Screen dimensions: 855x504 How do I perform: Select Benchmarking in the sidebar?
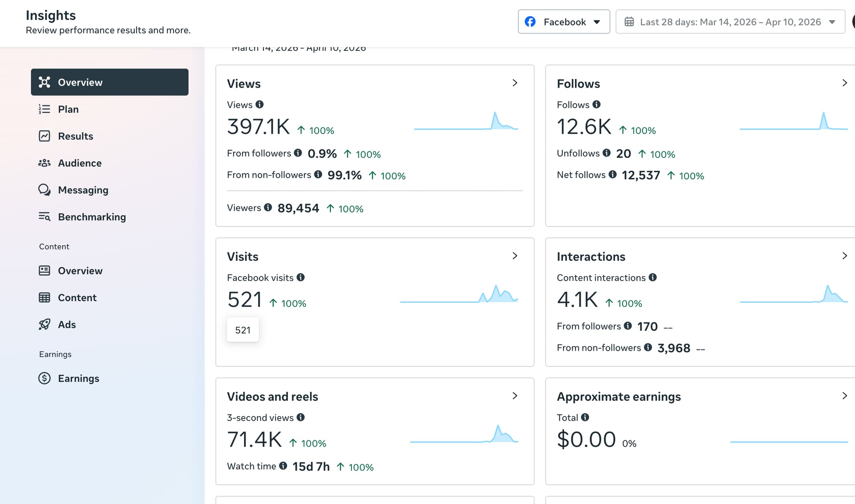pos(92,217)
